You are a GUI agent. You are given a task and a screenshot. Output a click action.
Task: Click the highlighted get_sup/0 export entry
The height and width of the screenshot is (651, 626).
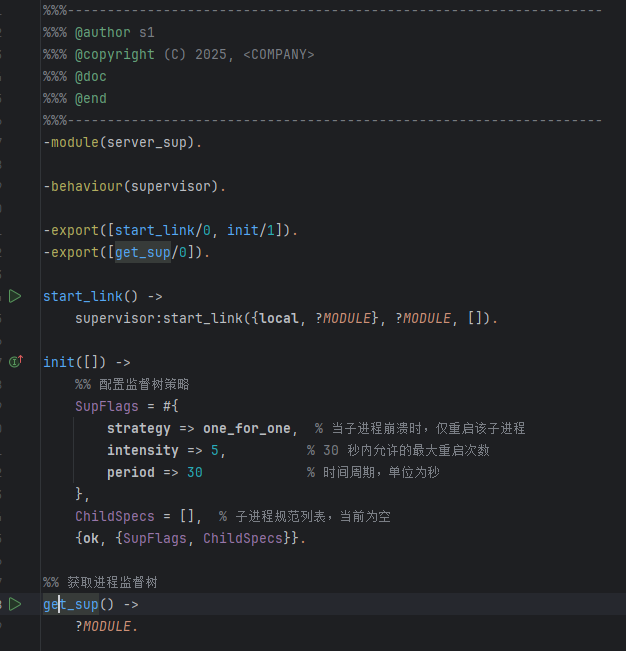[151, 252]
